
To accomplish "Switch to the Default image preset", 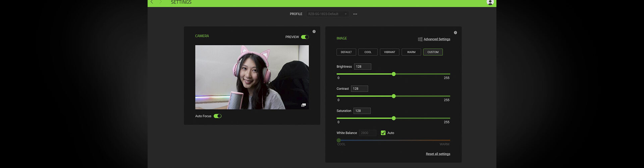I will pos(346,52).
